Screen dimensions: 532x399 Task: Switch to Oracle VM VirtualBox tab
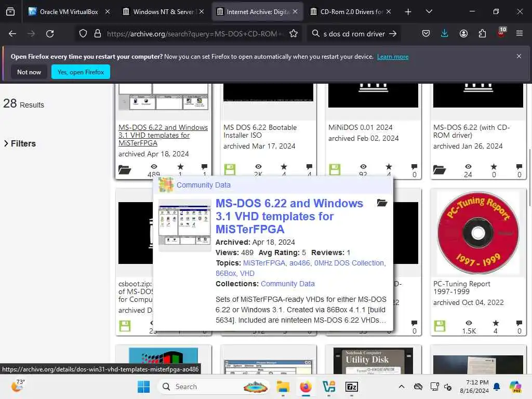[x=69, y=12]
